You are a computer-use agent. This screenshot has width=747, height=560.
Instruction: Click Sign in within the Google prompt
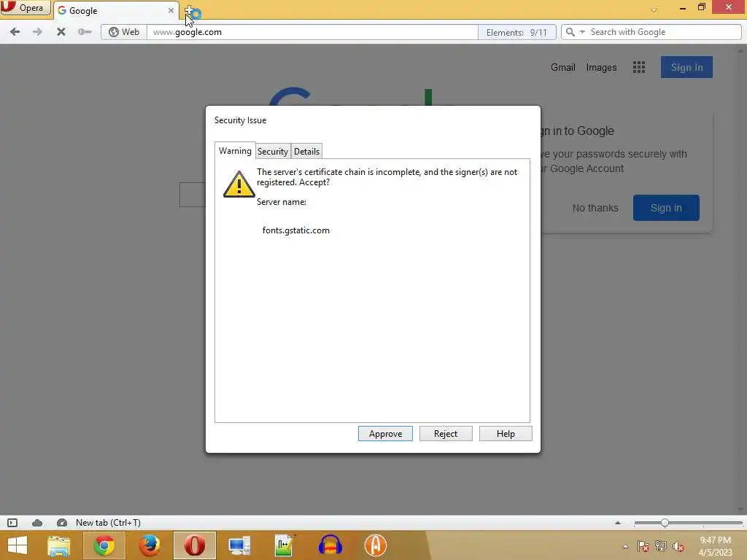point(666,208)
